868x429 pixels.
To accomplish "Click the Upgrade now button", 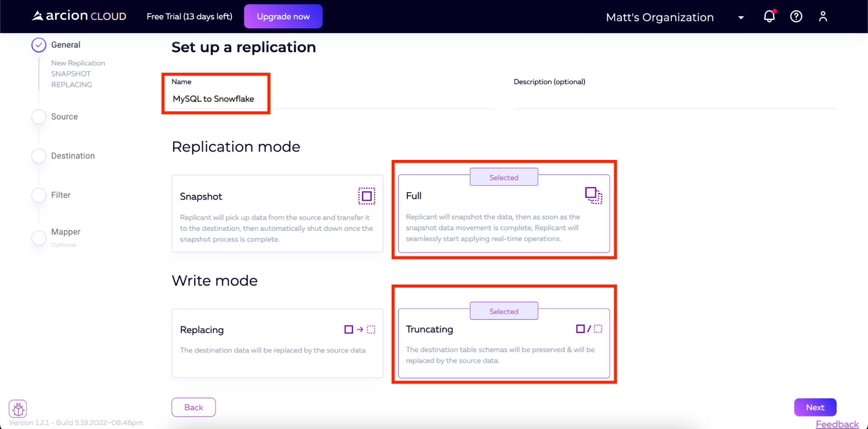I will (283, 17).
